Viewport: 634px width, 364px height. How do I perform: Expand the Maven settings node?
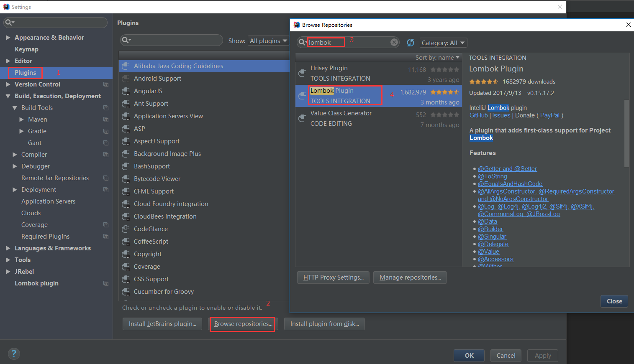coord(21,120)
